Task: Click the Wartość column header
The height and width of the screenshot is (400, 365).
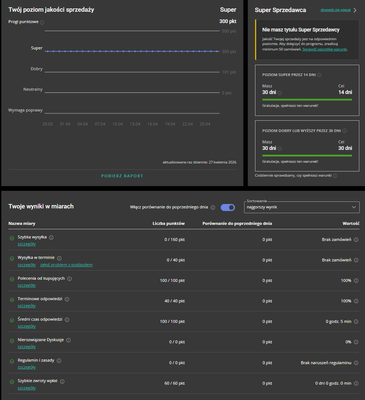Action: point(351,223)
